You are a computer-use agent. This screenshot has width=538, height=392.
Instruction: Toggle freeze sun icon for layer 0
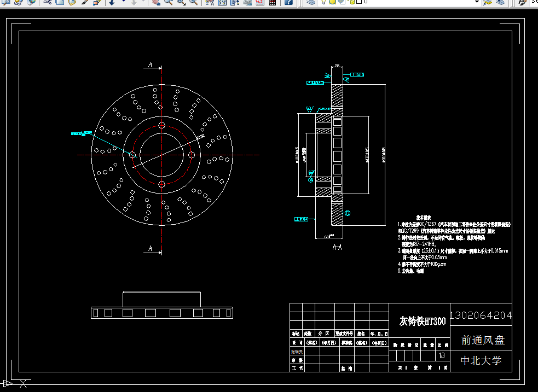tap(332, 2)
